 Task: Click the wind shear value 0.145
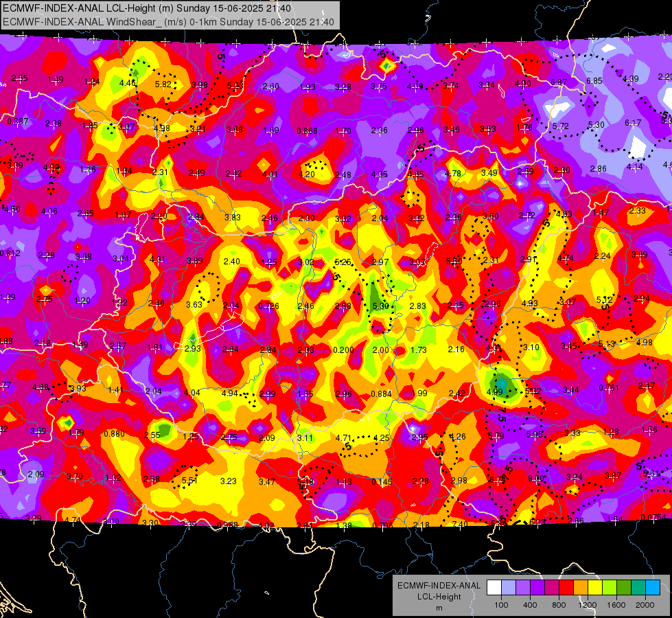click(382, 481)
